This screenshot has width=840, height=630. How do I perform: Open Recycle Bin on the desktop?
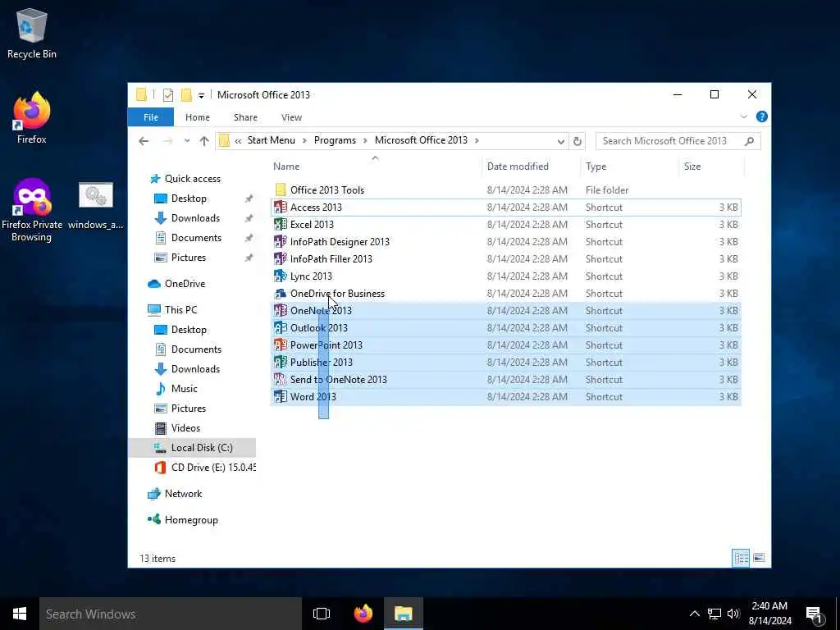[32, 33]
